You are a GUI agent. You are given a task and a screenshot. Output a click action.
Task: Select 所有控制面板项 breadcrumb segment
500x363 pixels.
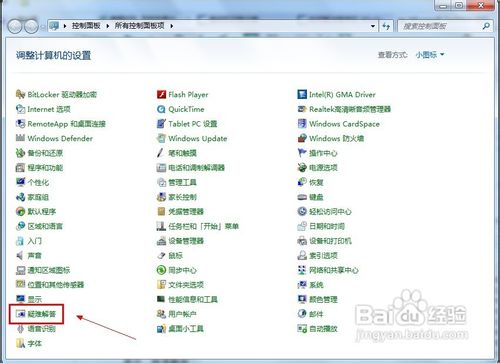point(139,26)
